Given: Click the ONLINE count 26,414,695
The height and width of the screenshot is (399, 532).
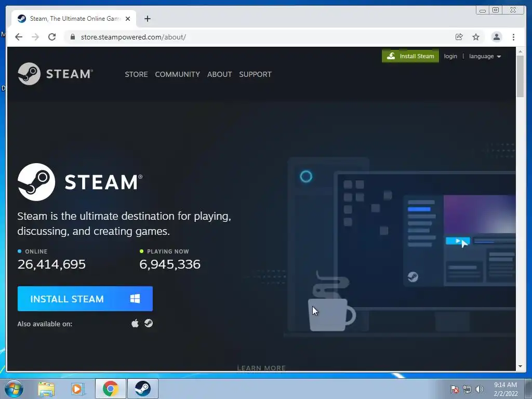Looking at the screenshot, I should click(x=51, y=264).
